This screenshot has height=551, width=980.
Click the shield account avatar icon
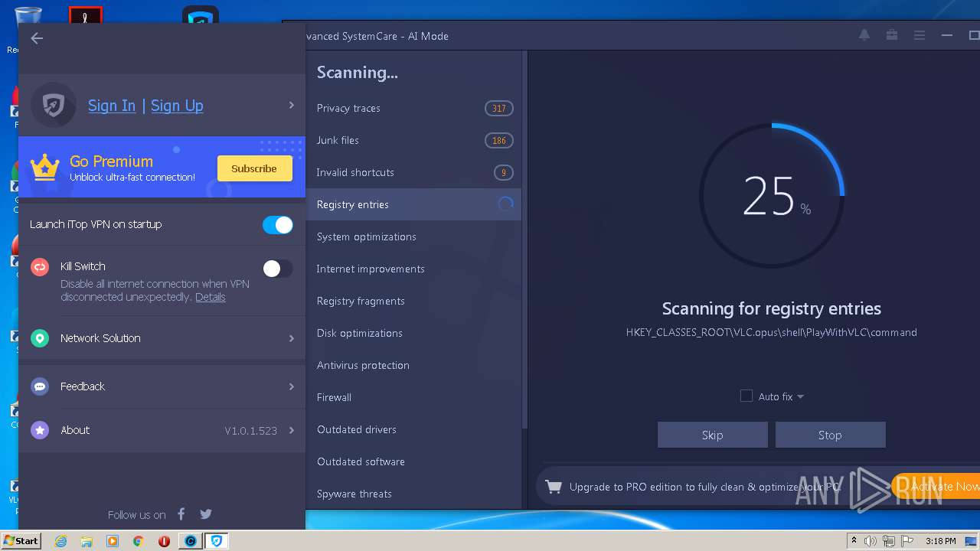(x=54, y=106)
